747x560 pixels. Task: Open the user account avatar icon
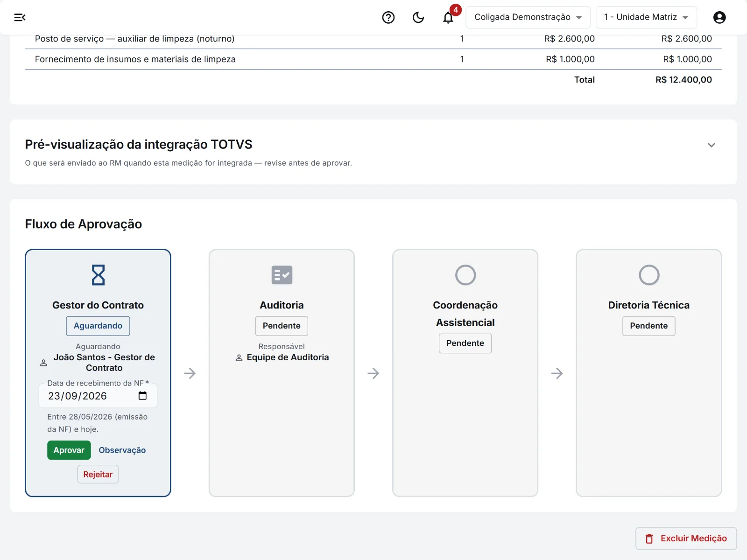coord(719,17)
